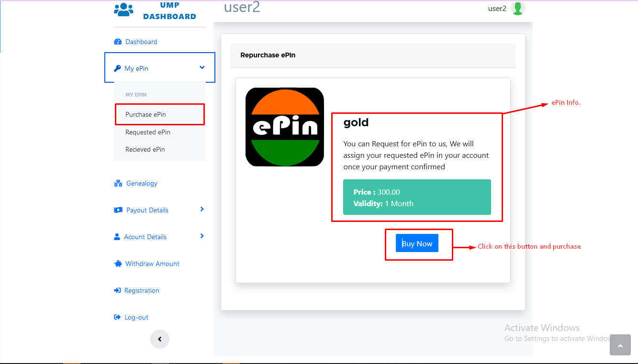Screen dimensions: 638x364
Task: Click the Payout Details money icon
Action: pyautogui.click(x=118, y=210)
